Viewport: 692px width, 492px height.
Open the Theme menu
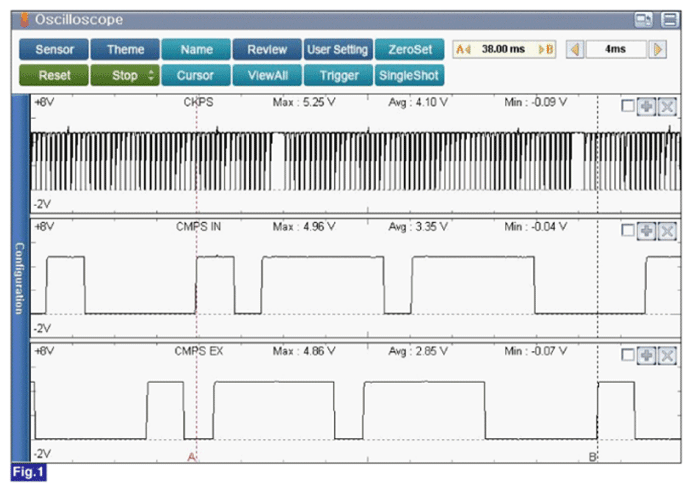(x=125, y=49)
